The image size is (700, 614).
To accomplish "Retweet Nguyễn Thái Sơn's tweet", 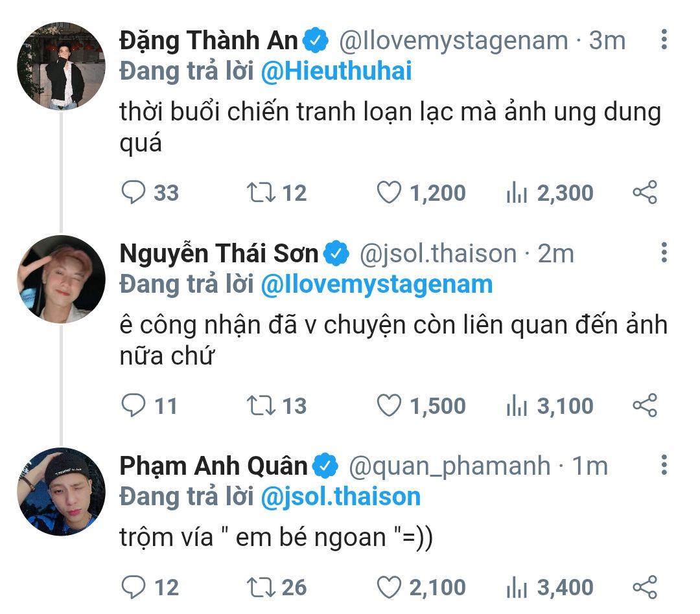I will point(261,405).
